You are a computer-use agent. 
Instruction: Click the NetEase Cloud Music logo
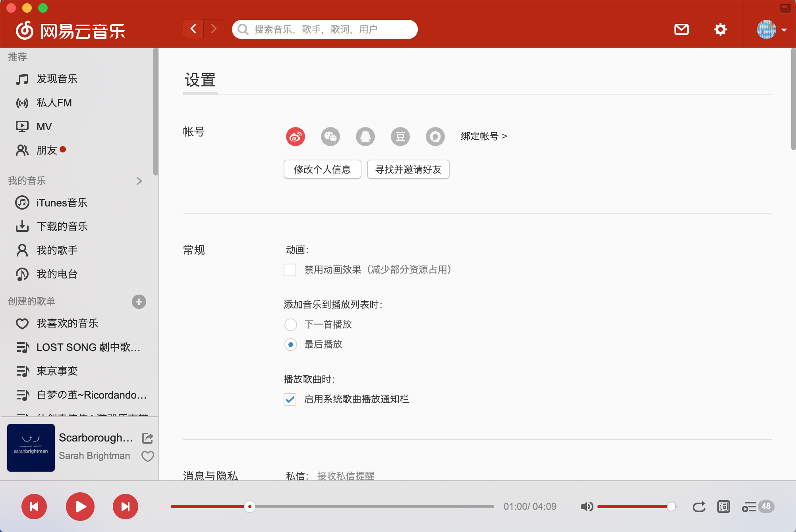[70, 30]
